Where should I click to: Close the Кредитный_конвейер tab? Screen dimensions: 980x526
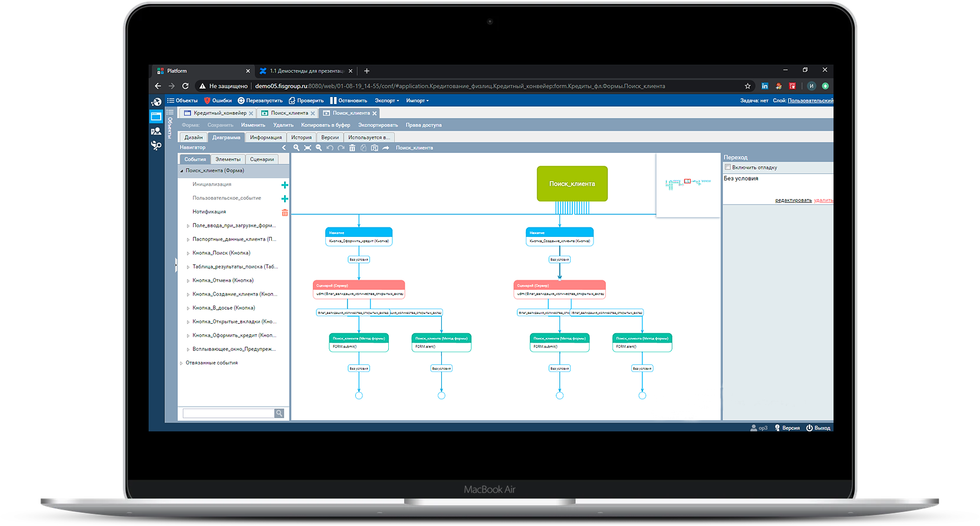251,113
